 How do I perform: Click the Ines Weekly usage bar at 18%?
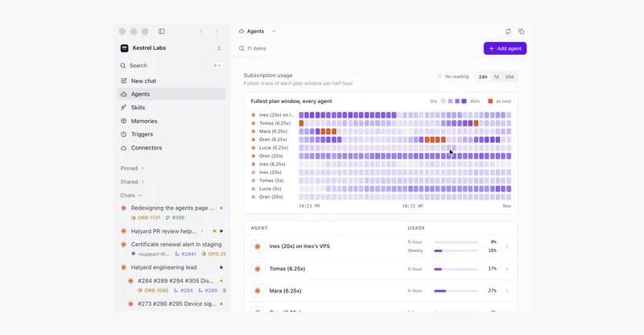[456, 250]
